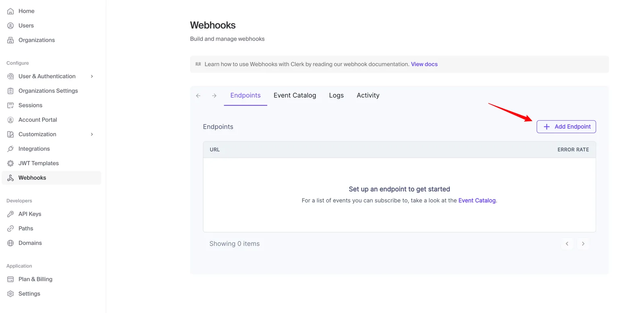Open the Domains globe icon
644x313 pixels.
10,243
